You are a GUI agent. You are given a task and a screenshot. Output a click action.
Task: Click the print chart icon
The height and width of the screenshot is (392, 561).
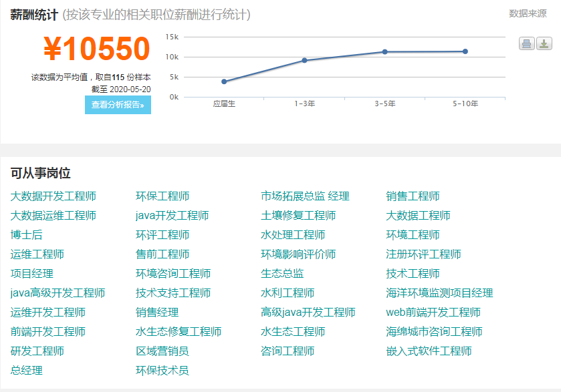coord(526,43)
